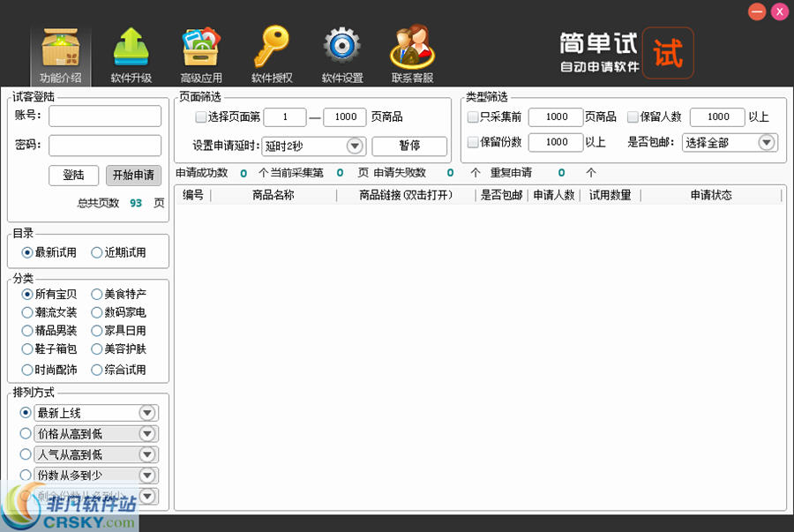The height and width of the screenshot is (532, 794).
Task: Select the 潮流女装 category
Action: (26, 312)
